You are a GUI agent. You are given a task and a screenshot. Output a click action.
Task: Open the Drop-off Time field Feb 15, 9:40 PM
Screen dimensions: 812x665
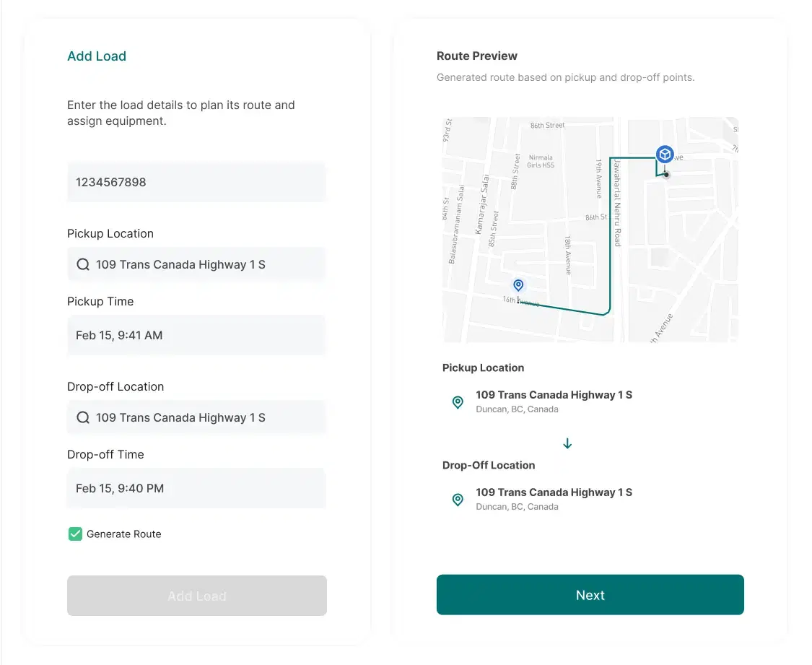pos(197,488)
